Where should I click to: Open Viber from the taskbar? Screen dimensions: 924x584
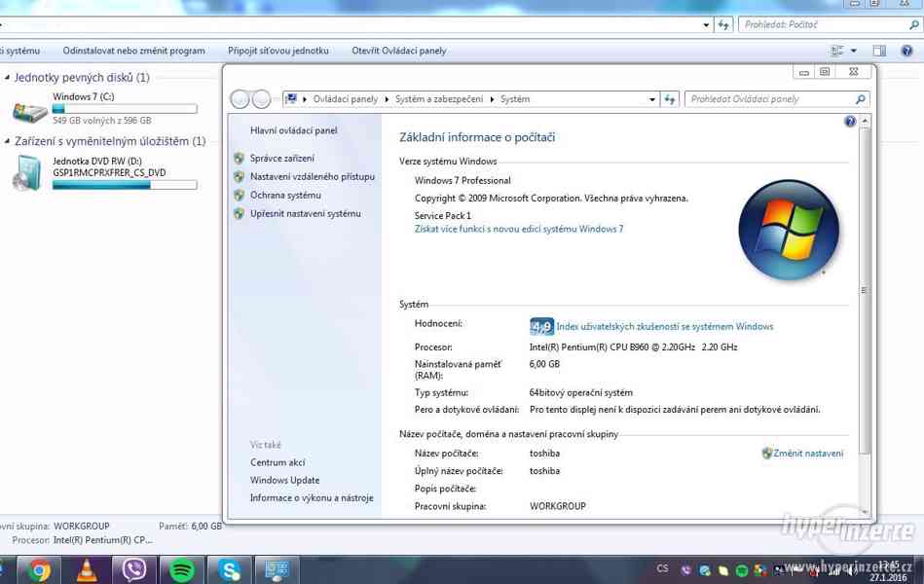point(134,570)
